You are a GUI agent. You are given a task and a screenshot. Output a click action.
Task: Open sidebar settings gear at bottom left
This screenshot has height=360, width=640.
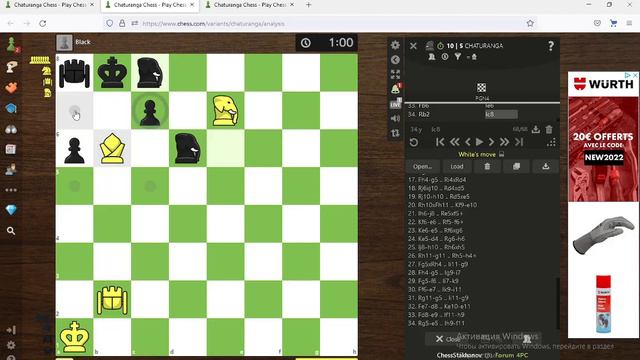click(x=11, y=345)
